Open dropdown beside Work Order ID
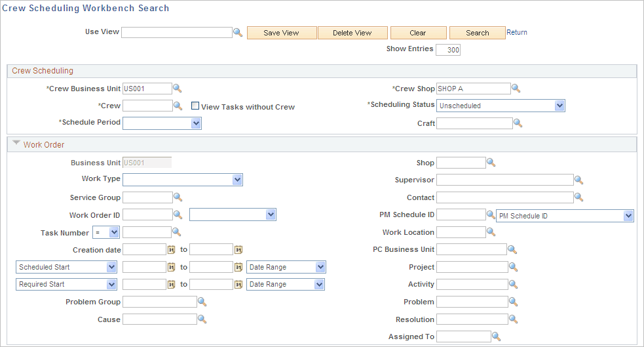The width and height of the screenshot is (644, 347). [x=233, y=214]
